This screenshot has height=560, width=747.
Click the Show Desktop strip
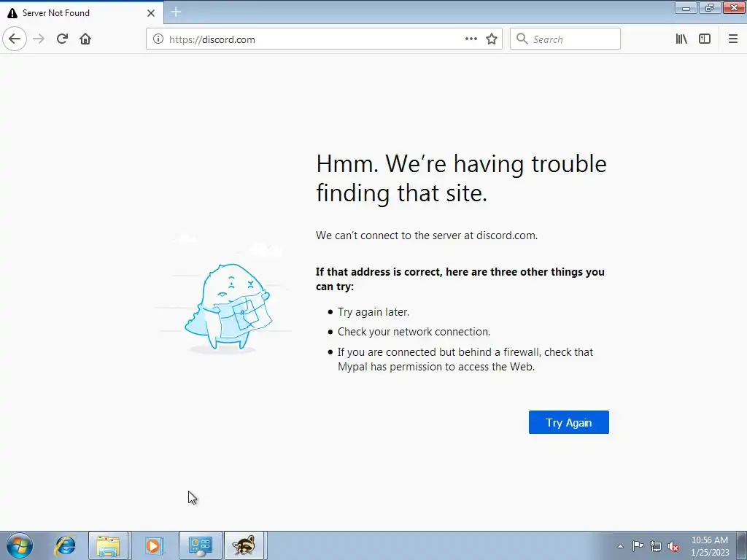741,545
